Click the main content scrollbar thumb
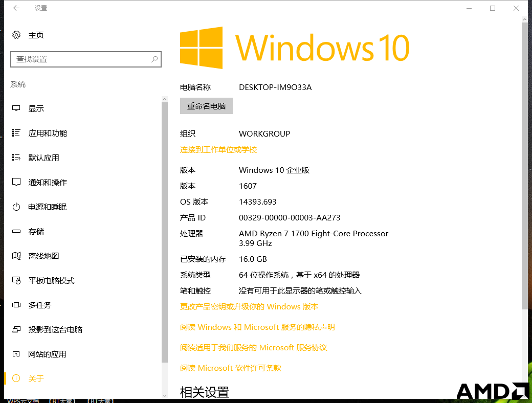Screen dimensions: 532x403 coord(524,166)
